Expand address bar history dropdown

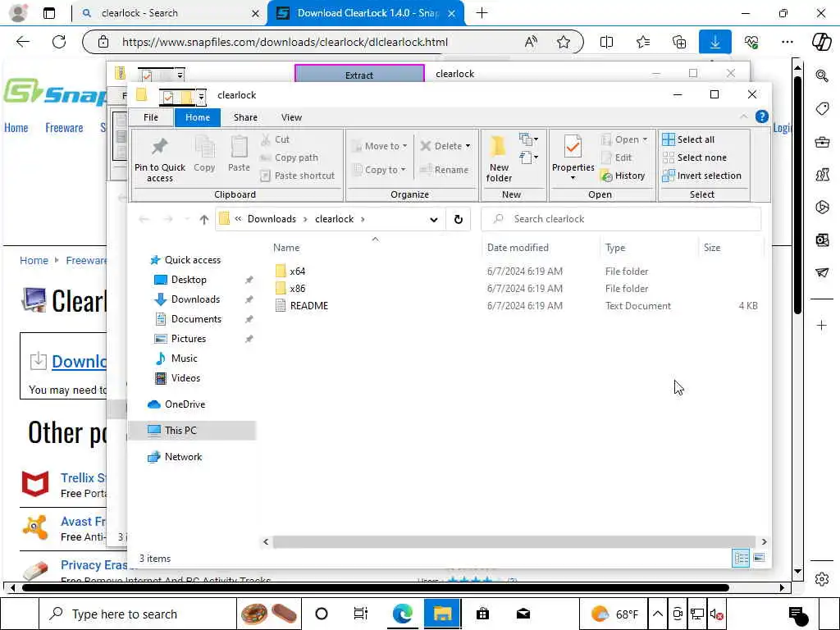point(433,219)
